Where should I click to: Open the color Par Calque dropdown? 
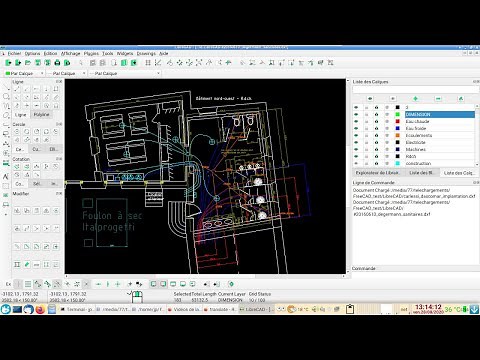tap(24, 73)
